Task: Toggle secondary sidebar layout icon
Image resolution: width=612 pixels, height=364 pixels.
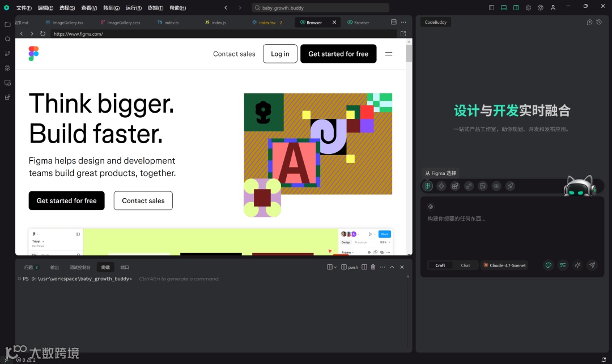Action: click(516, 7)
